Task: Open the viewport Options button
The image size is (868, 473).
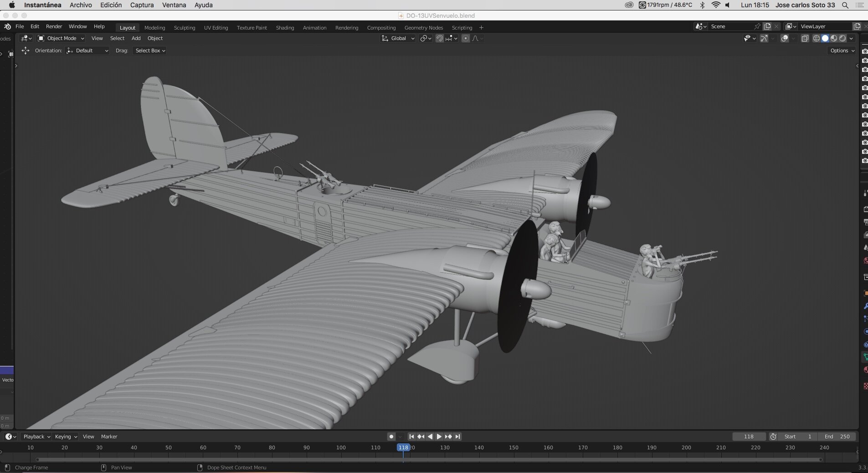Action: 842,51
